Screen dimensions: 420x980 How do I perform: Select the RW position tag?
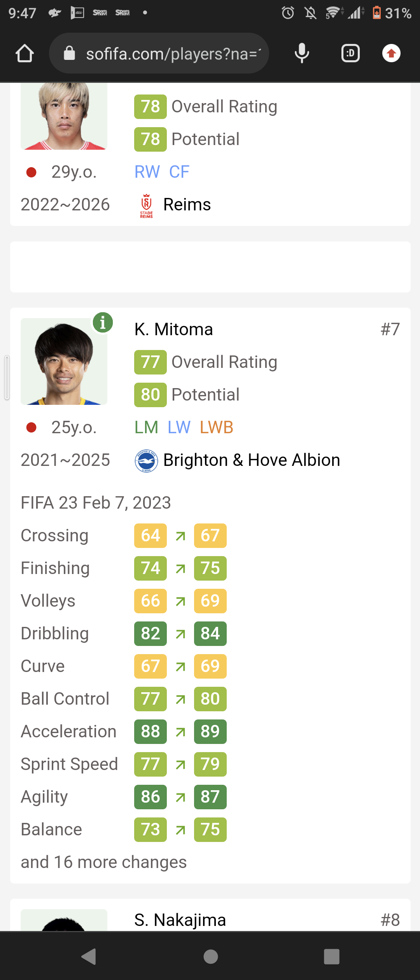click(x=147, y=172)
